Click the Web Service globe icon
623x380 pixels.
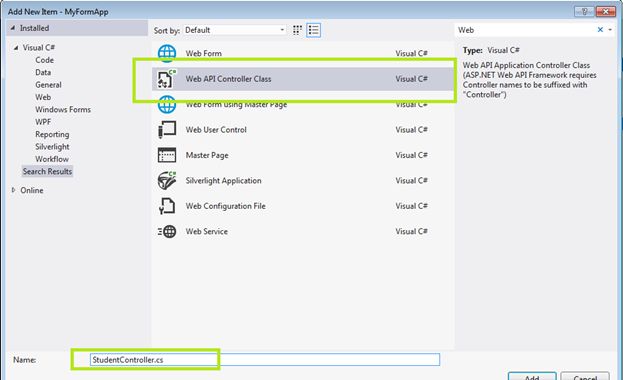pyautogui.click(x=167, y=231)
